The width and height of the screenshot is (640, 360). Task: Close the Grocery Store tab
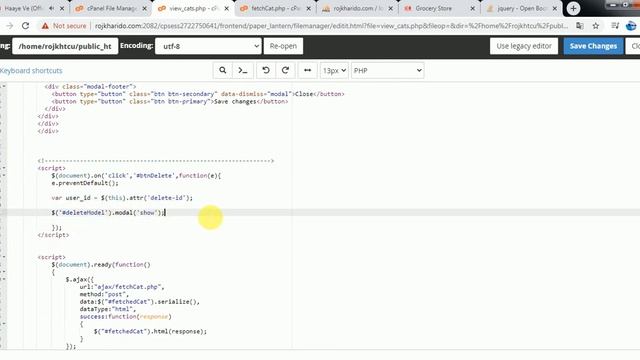coord(472,8)
